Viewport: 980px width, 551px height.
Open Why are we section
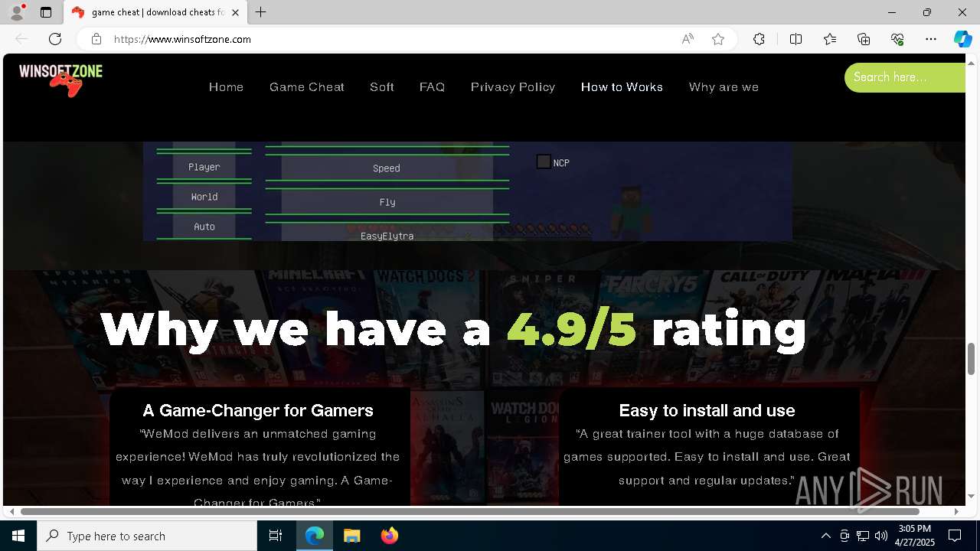pyautogui.click(x=724, y=87)
